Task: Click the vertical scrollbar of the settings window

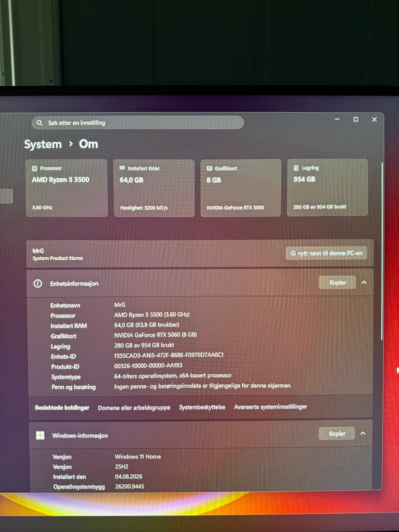Action: tap(382, 251)
